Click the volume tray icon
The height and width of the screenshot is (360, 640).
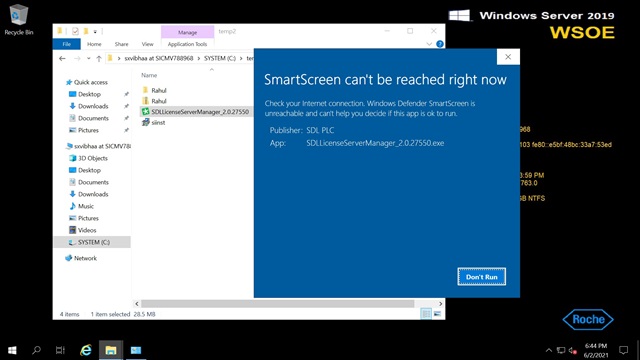572,350
